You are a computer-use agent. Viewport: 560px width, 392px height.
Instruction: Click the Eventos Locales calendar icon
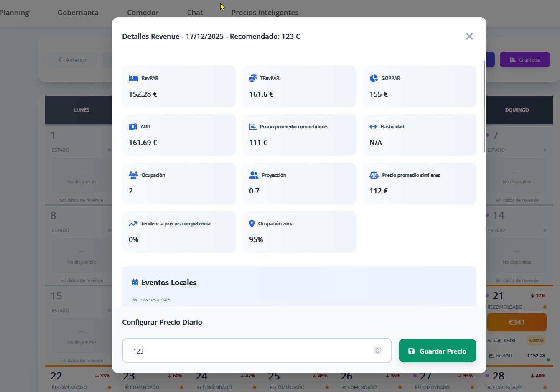[x=135, y=283]
